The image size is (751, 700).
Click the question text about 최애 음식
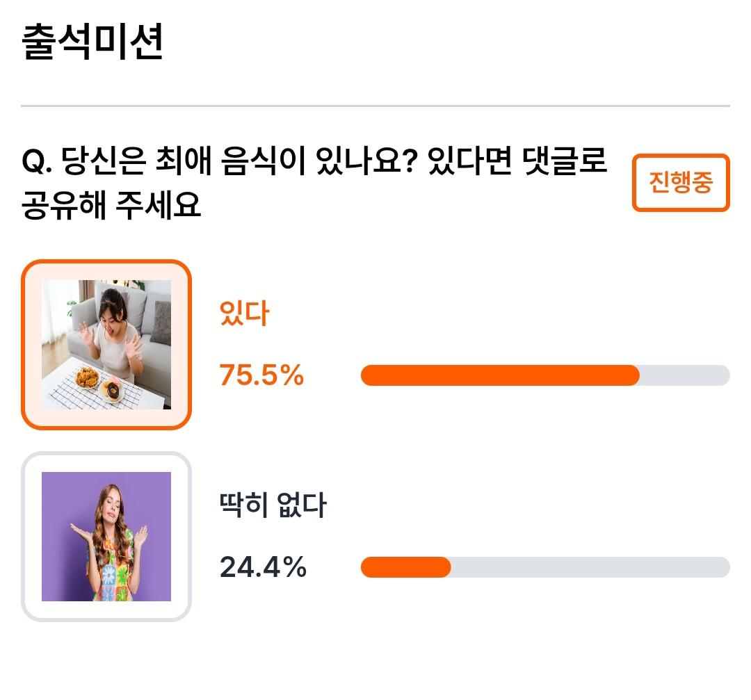314,182
